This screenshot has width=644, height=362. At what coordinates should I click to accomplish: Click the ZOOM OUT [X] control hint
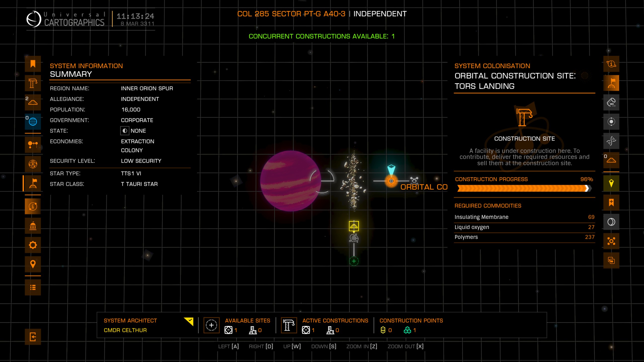click(406, 346)
